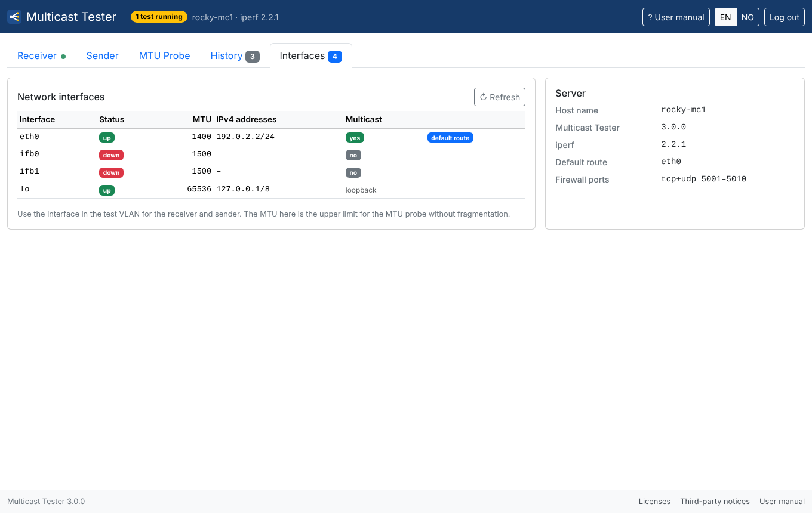
Task: Click the 'no' multicast badge for ifb1
Action: point(353,172)
